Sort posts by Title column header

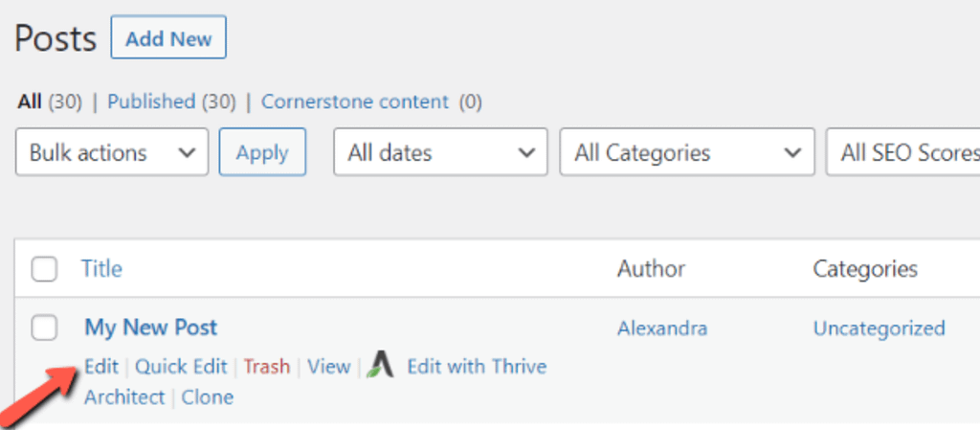click(x=101, y=269)
